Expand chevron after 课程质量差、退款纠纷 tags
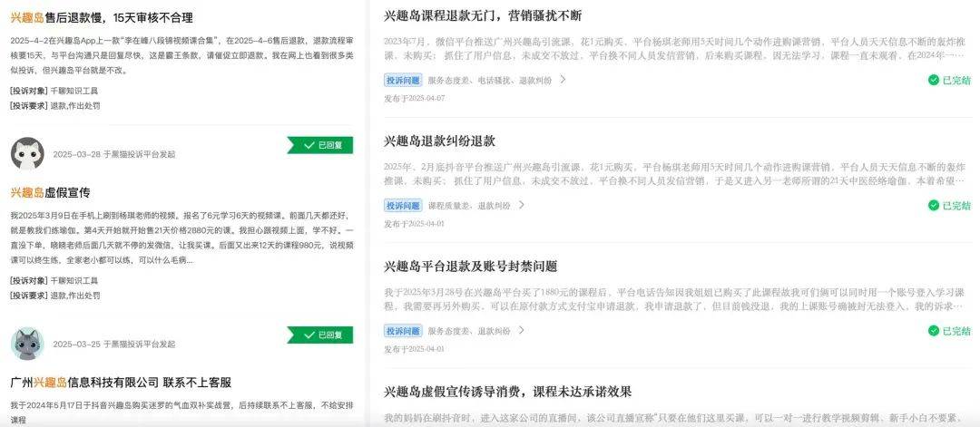Image resolution: width=980 pixels, height=427 pixels. pyautogui.click(x=521, y=206)
